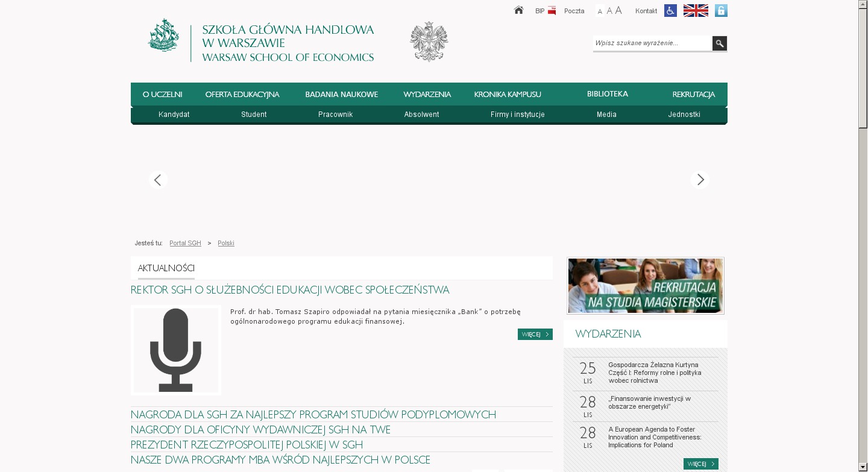Open the BIP red flag icon
868x472 pixels.
coord(552,11)
